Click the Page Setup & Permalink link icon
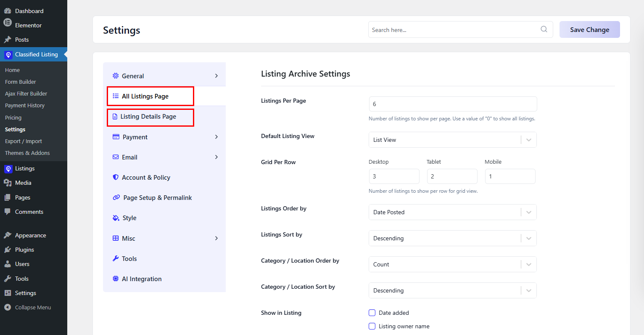This screenshot has width=644, height=335. (116, 197)
